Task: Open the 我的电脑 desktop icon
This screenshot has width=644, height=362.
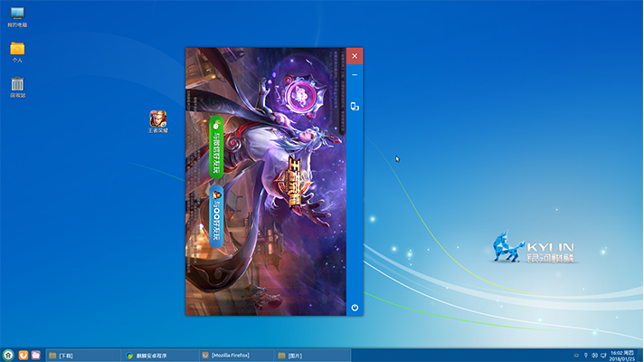Action: point(17,15)
